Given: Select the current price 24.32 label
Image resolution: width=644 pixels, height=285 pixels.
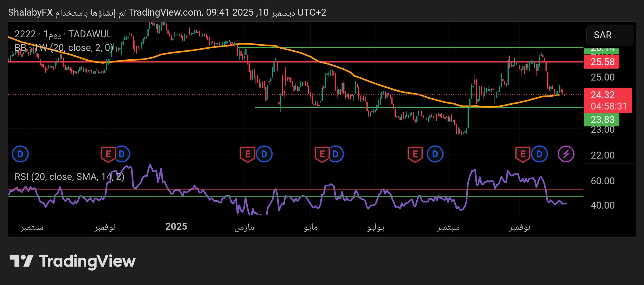Looking at the screenshot, I should tap(607, 95).
